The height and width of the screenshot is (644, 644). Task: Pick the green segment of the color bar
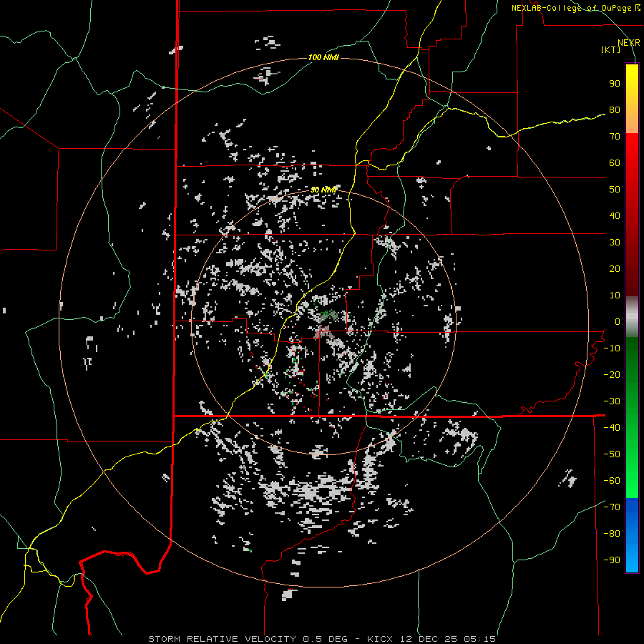point(632,418)
